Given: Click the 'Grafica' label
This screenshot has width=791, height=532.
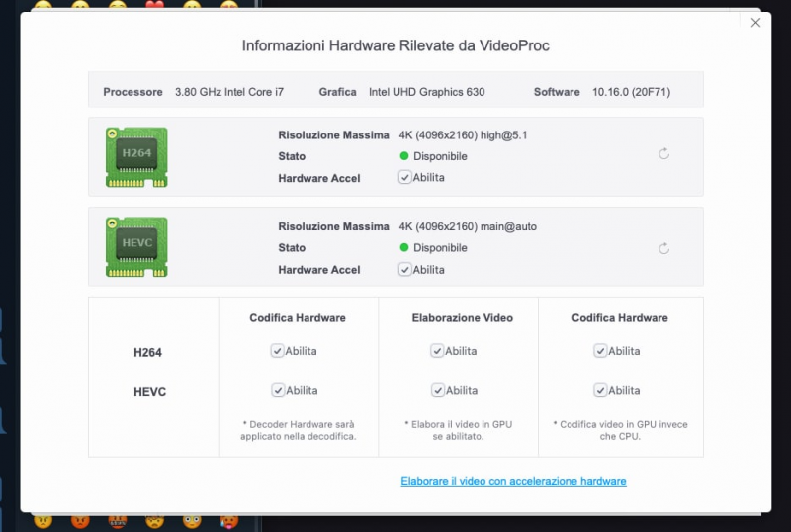Looking at the screenshot, I should [337, 92].
